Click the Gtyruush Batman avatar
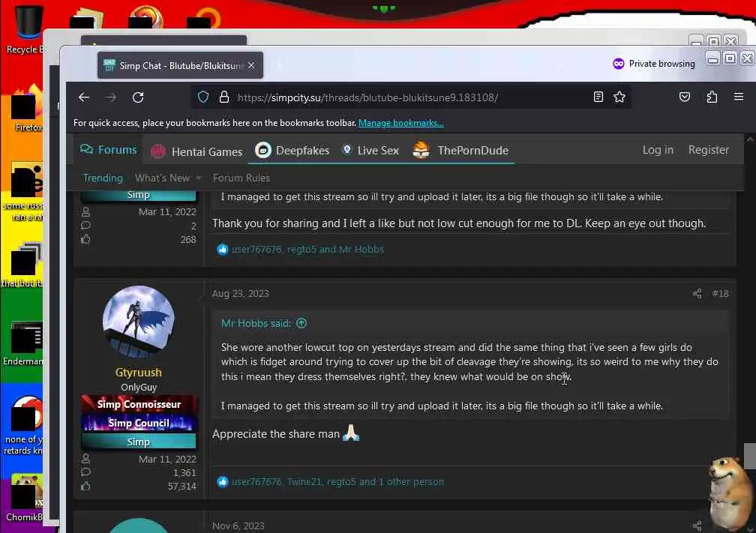Screen dimensions: 756x533 (x=139, y=322)
